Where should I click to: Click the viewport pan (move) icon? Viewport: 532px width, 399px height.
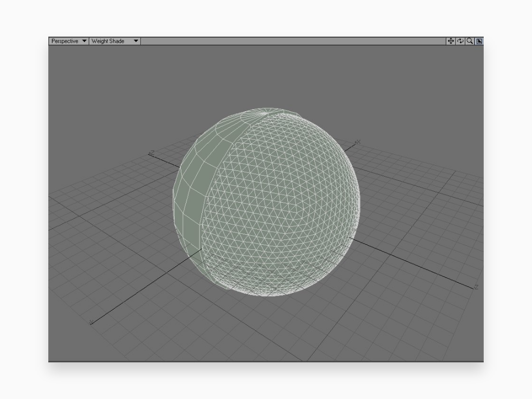click(450, 41)
